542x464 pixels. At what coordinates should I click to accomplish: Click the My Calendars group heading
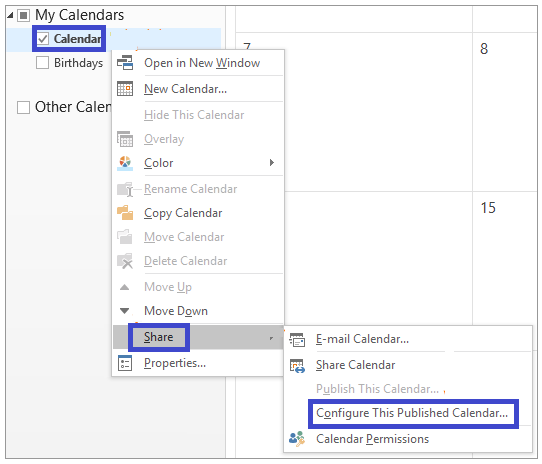coord(80,15)
